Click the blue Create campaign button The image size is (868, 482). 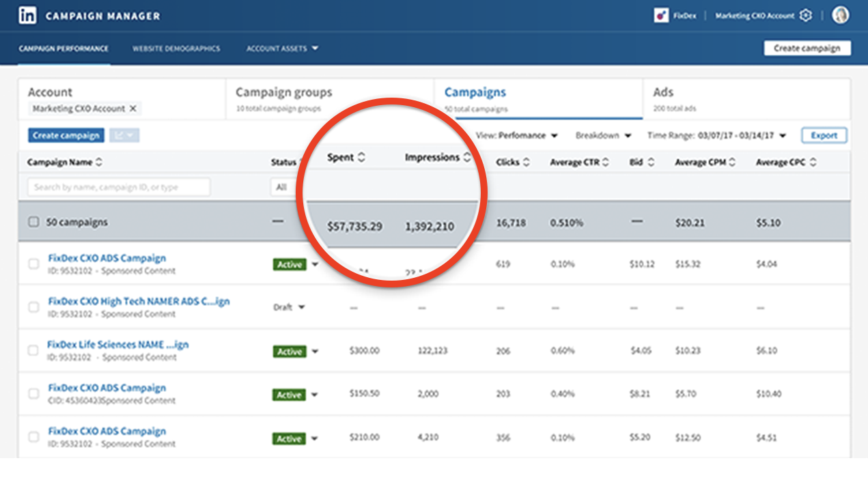tap(66, 135)
